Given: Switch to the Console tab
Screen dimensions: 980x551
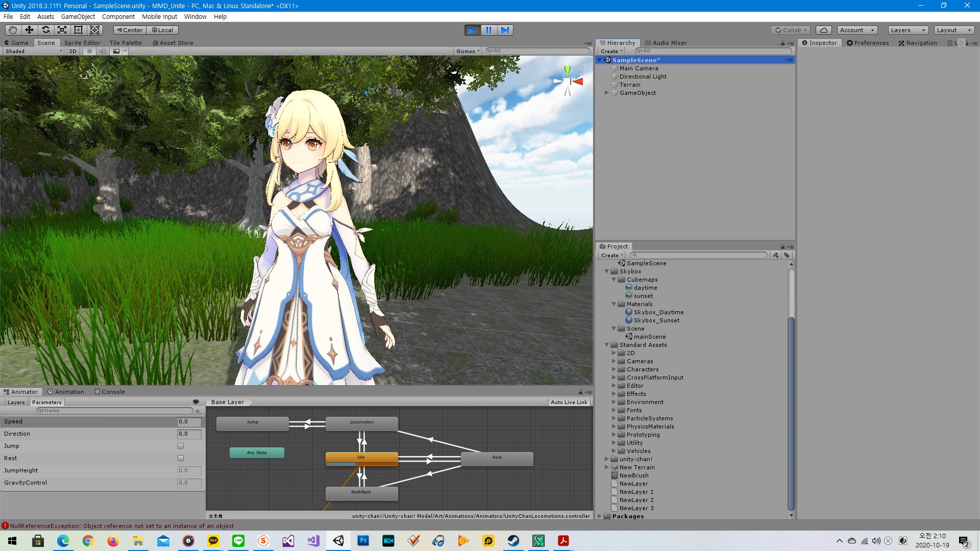Looking at the screenshot, I should (x=110, y=392).
